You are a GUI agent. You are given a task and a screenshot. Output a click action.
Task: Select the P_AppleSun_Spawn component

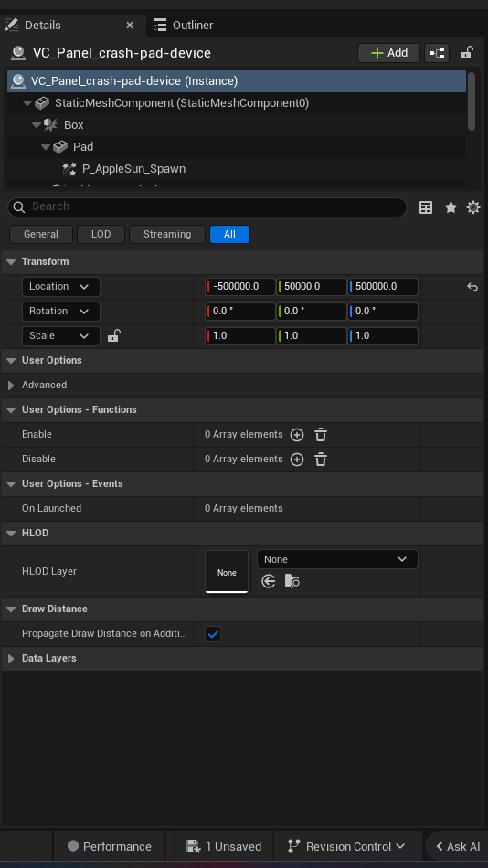coord(133,169)
